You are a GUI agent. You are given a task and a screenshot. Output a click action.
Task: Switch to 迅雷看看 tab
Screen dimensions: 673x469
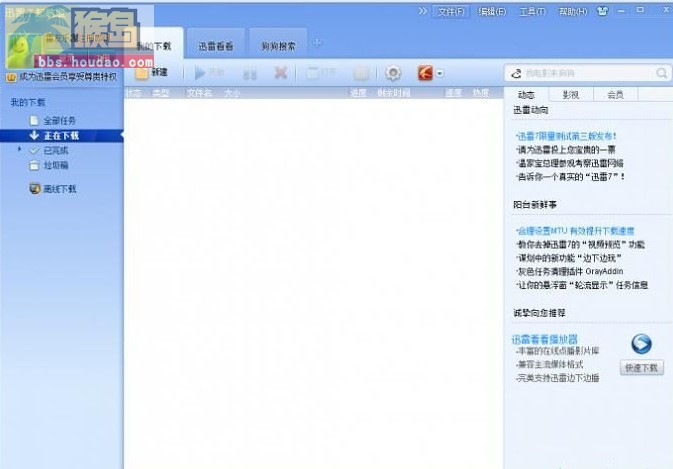point(216,44)
